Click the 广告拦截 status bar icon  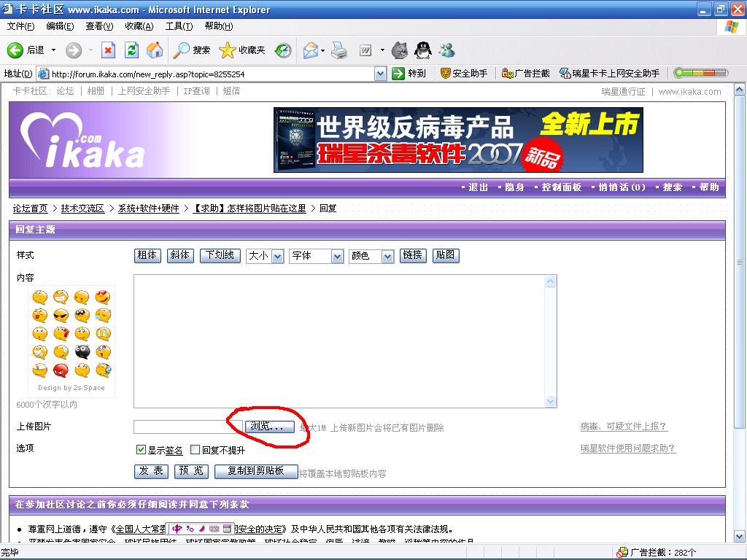[622, 553]
